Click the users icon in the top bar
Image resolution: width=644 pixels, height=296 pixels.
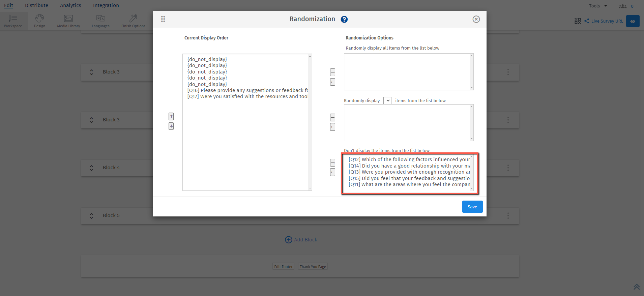pos(622,6)
